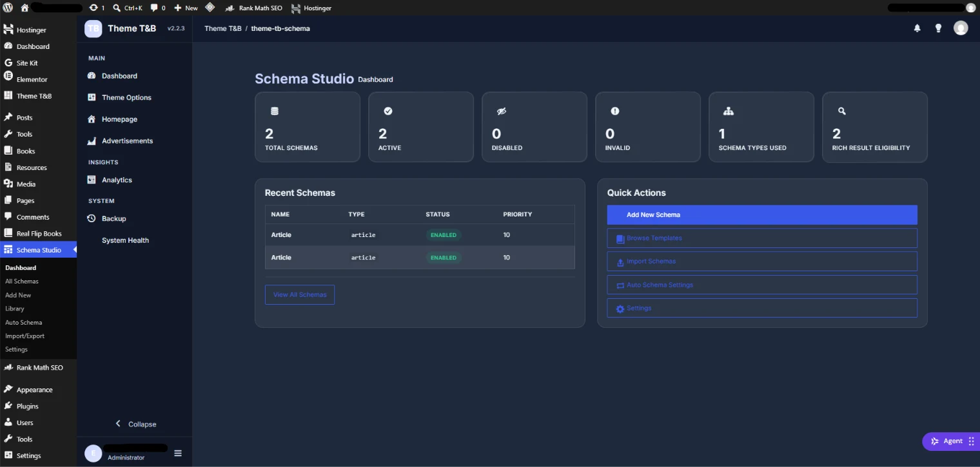Click the Administrator avatar circle
980x467 pixels.
point(93,453)
